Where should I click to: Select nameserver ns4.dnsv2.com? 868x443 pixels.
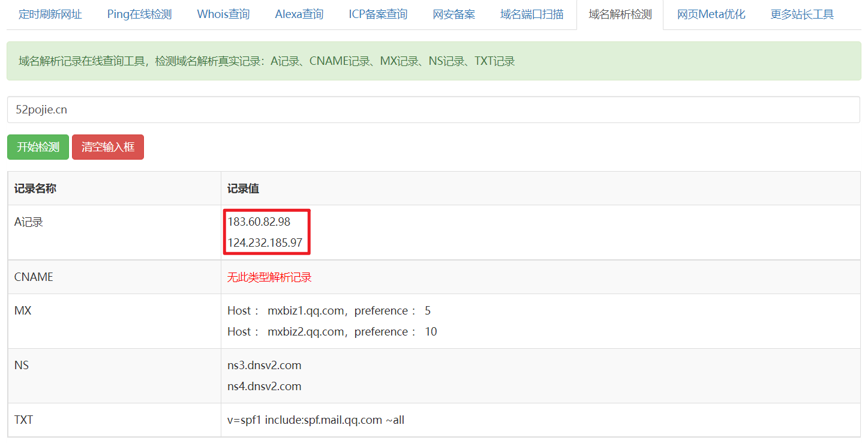tap(264, 386)
